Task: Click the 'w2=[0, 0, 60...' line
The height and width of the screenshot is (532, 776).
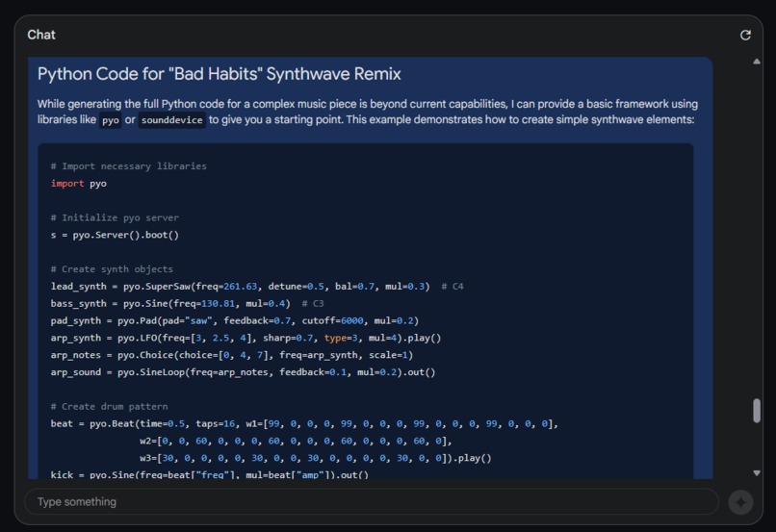Action: point(296,441)
